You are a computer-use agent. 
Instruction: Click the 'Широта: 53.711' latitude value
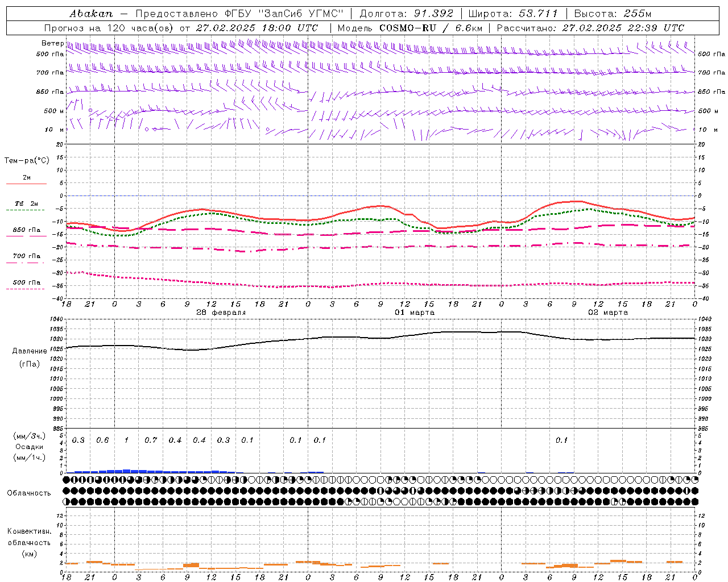(x=514, y=14)
